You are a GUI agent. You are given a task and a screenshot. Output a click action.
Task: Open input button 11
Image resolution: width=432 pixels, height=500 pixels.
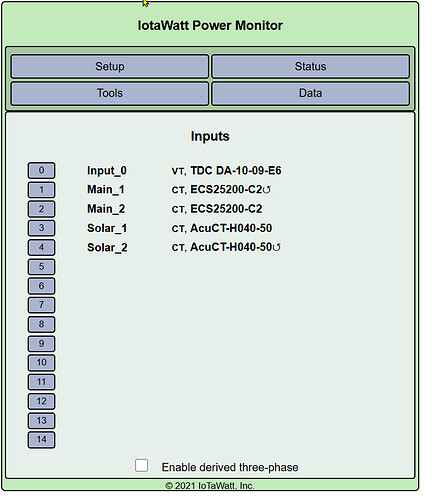pyautogui.click(x=41, y=382)
